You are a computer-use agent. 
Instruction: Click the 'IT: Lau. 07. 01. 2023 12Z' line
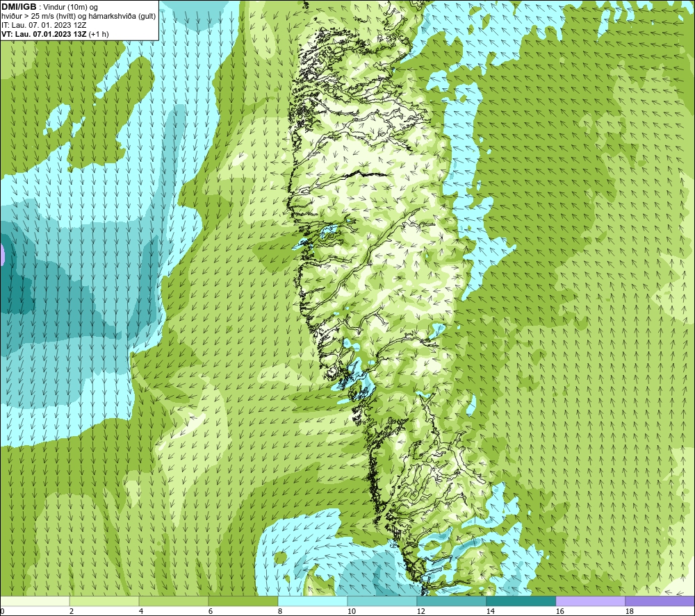click(x=44, y=25)
